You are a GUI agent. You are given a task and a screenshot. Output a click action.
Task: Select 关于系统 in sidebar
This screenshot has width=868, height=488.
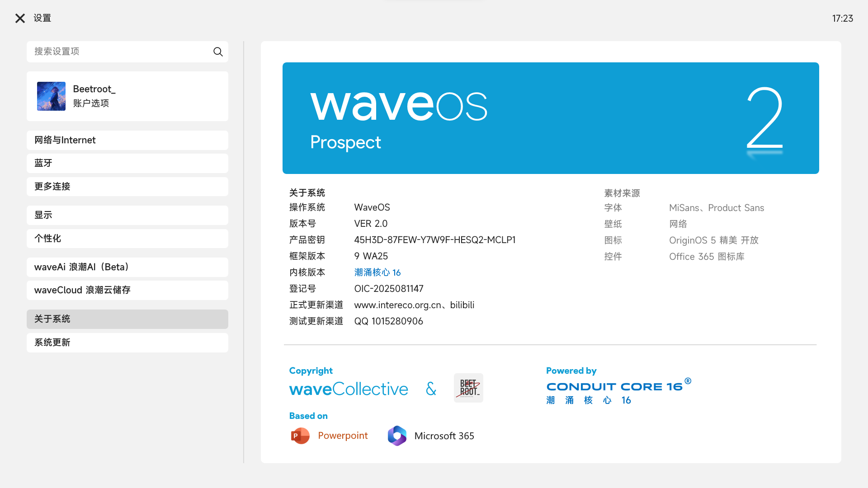coord(127,319)
